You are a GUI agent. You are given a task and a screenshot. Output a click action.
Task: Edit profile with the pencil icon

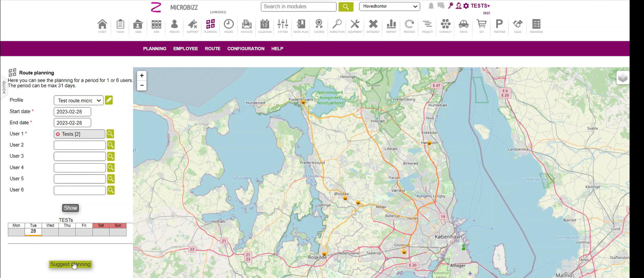[x=109, y=100]
